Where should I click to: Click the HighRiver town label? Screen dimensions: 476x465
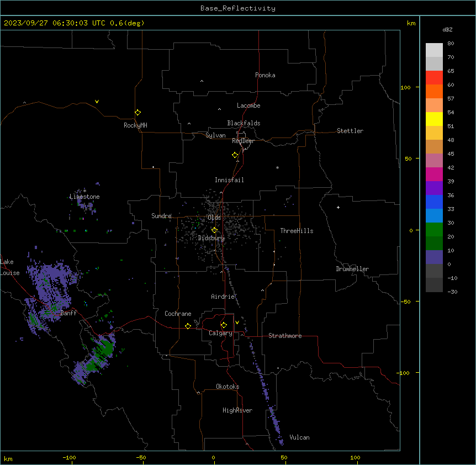tap(237, 410)
